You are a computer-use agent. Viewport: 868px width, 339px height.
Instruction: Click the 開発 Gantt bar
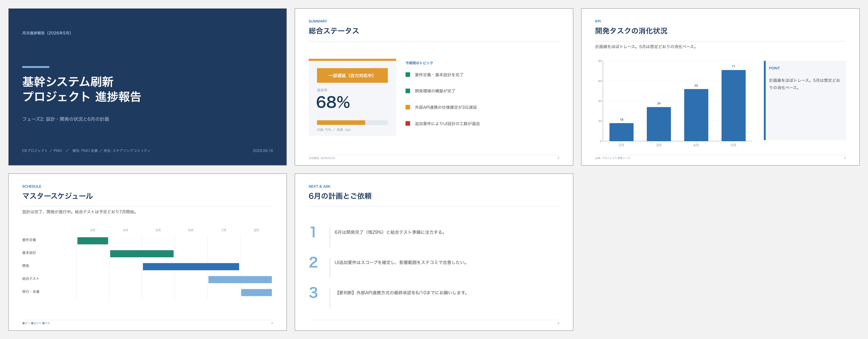point(191,266)
